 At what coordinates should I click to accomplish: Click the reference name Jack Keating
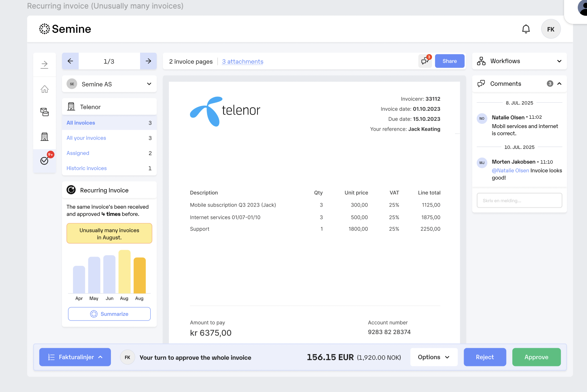[424, 129]
